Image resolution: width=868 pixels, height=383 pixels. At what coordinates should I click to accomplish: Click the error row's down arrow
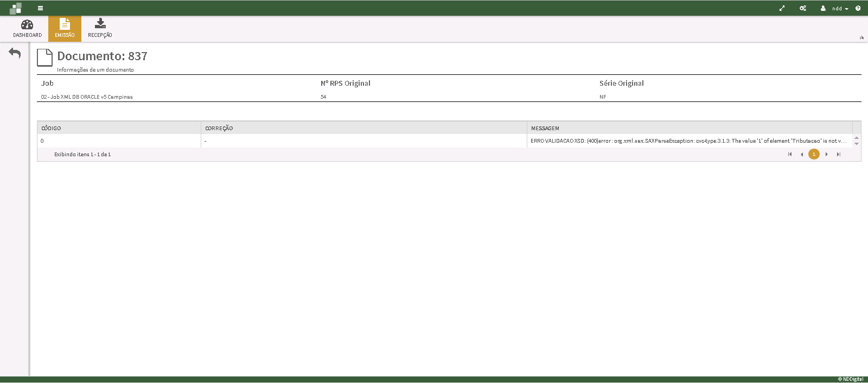857,144
